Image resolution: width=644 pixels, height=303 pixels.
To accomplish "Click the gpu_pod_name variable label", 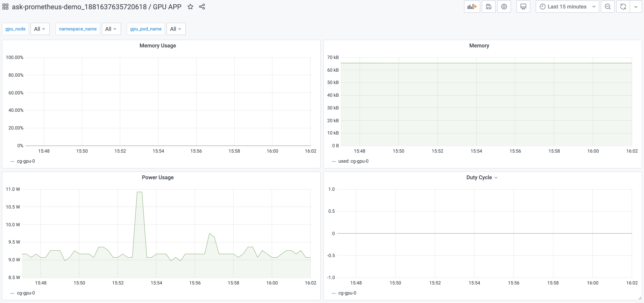I will tap(146, 29).
